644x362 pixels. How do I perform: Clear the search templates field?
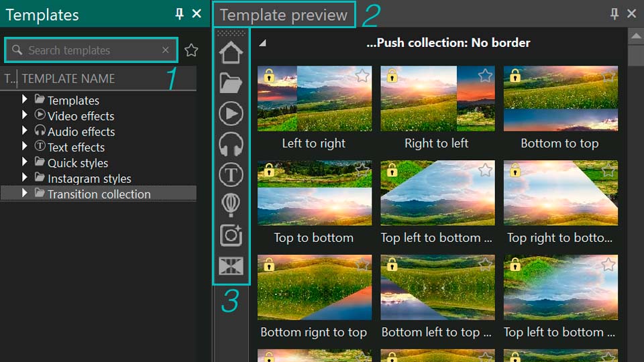click(x=166, y=50)
